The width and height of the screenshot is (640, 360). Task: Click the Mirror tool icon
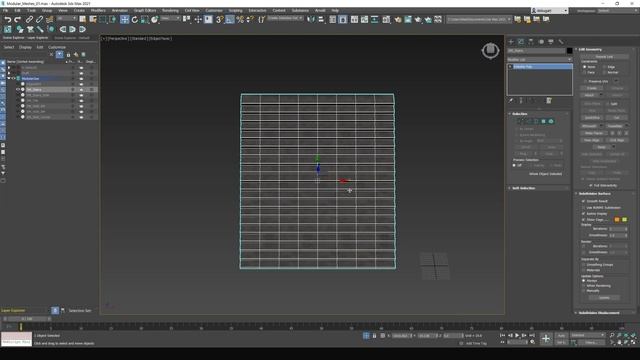click(311, 19)
